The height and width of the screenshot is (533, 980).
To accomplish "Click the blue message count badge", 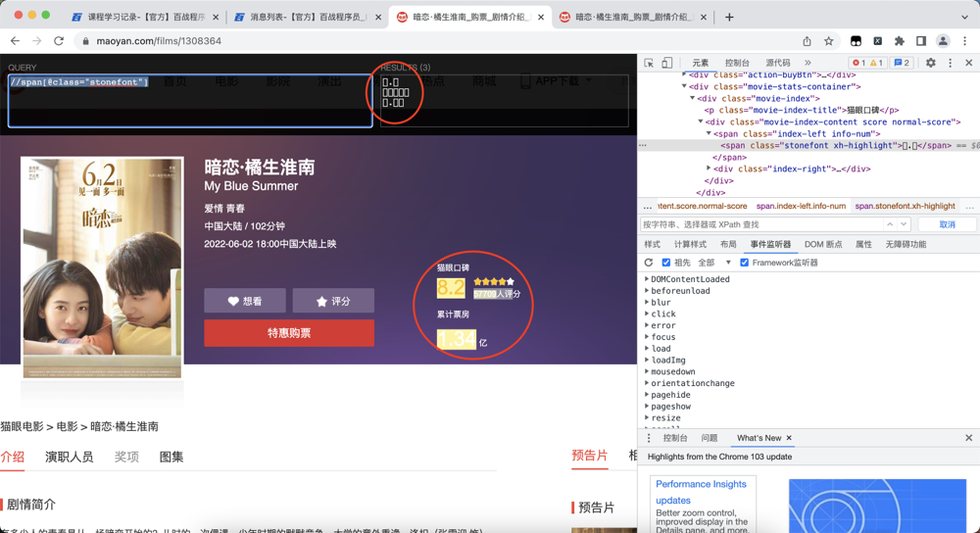I will (x=902, y=63).
